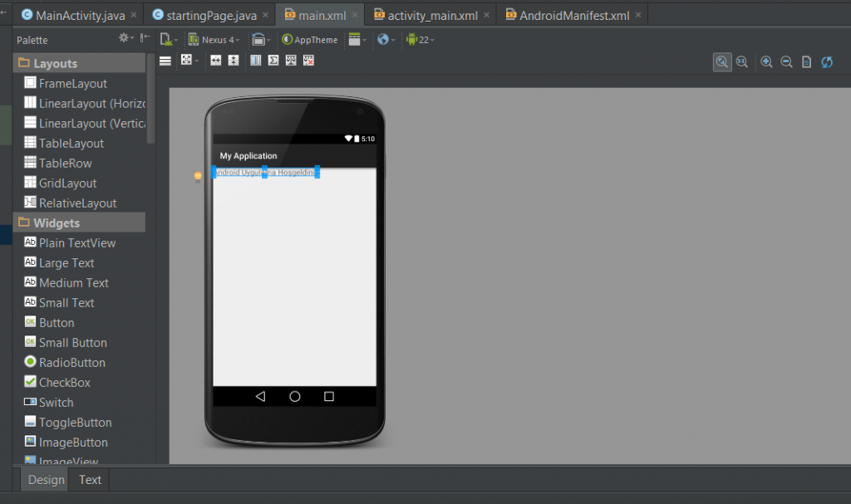This screenshot has width=851, height=504.
Task: Select the Android Uygulamaya Hosgeldiniz TextView
Action: tap(264, 173)
